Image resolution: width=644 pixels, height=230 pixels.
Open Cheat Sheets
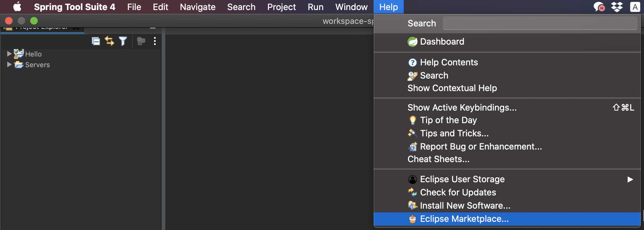click(x=507, y=159)
